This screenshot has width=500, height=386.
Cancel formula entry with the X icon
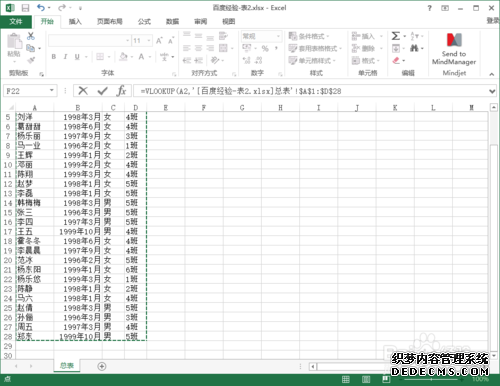(x=83, y=91)
